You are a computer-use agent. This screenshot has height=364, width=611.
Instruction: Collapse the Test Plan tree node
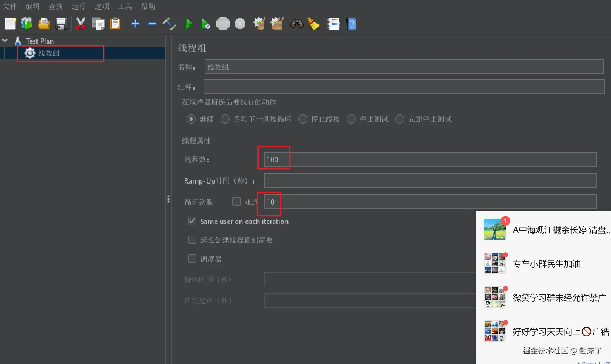[5, 41]
